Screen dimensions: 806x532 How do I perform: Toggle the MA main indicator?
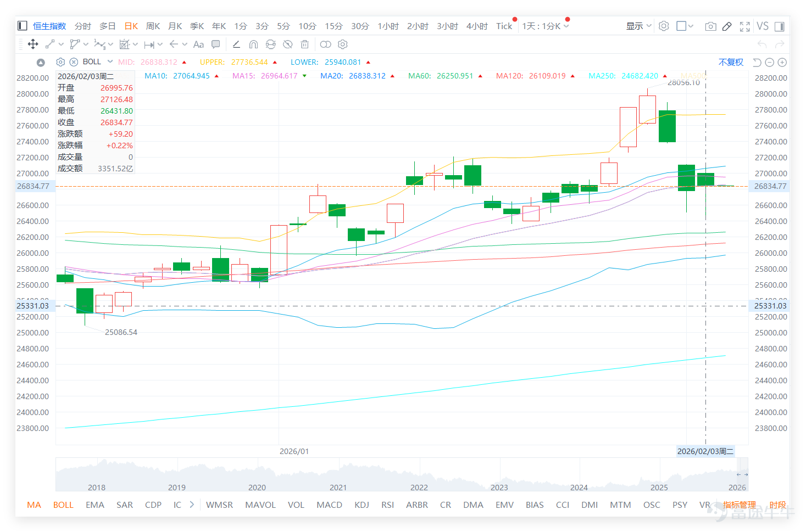click(x=34, y=505)
